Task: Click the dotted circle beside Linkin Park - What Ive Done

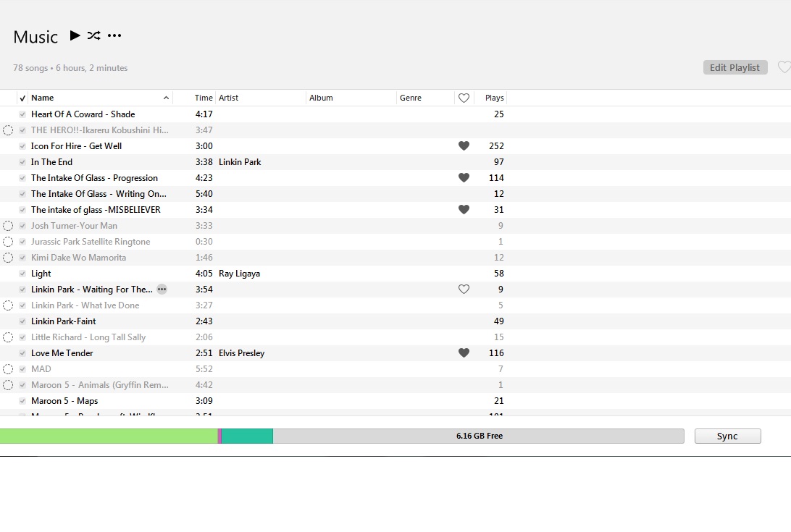Action: pos(8,305)
